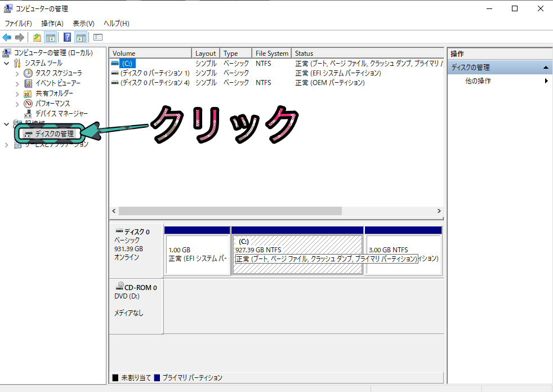The width and height of the screenshot is (553, 392).
Task: Click the horizontal scrollbar thumb in volume list
Action: [230, 211]
